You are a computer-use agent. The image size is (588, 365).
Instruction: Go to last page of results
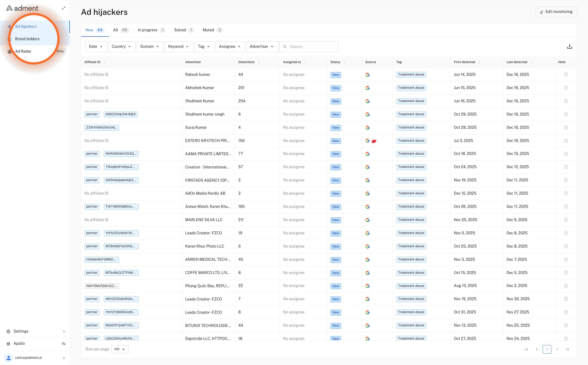click(x=568, y=349)
